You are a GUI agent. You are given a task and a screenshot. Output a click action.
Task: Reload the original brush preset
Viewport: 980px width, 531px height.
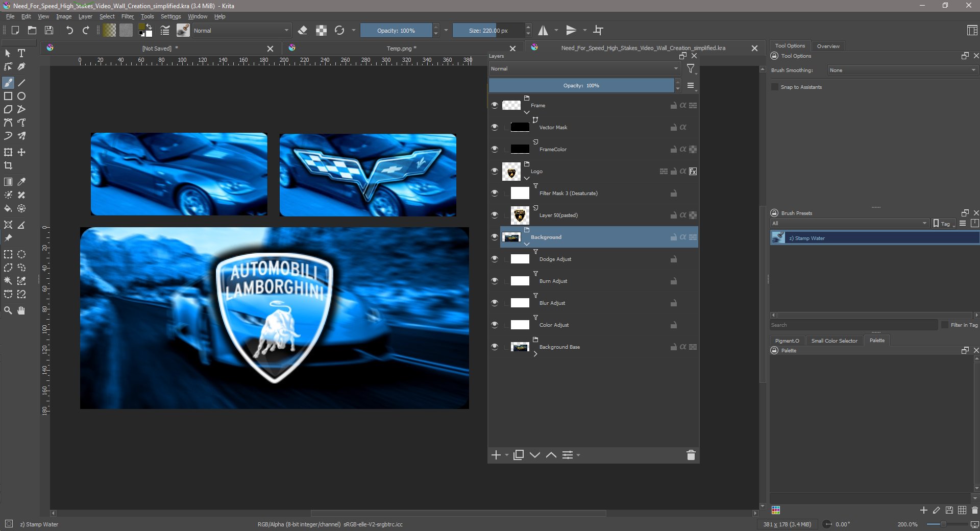click(x=339, y=31)
